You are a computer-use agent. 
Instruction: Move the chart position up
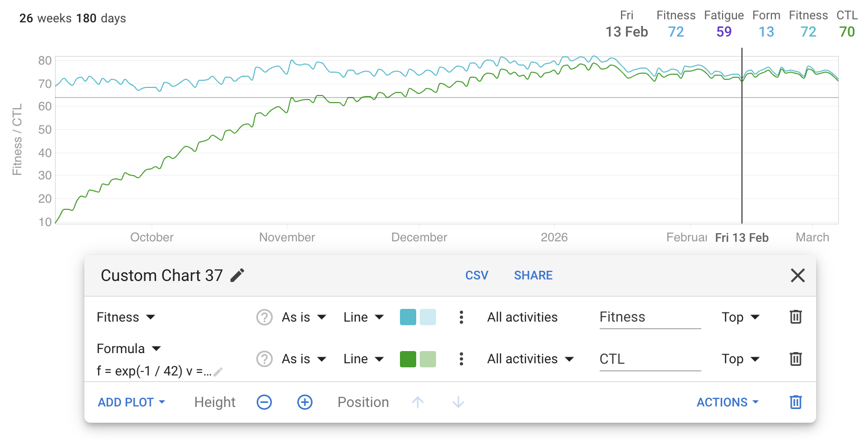pyautogui.click(x=418, y=402)
